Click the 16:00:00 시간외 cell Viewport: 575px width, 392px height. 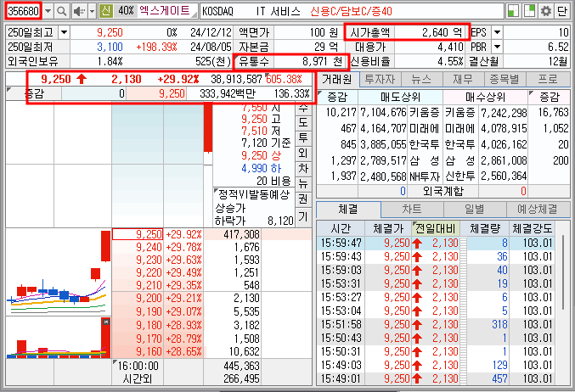click(x=138, y=372)
